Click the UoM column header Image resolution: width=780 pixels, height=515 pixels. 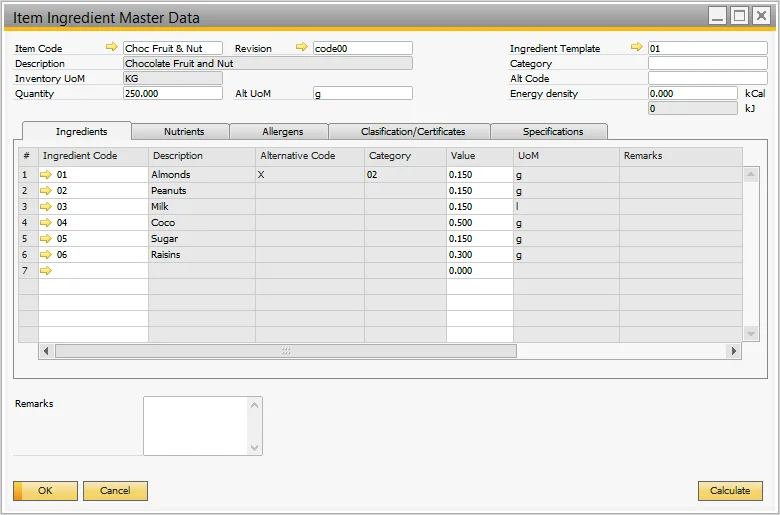click(566, 156)
